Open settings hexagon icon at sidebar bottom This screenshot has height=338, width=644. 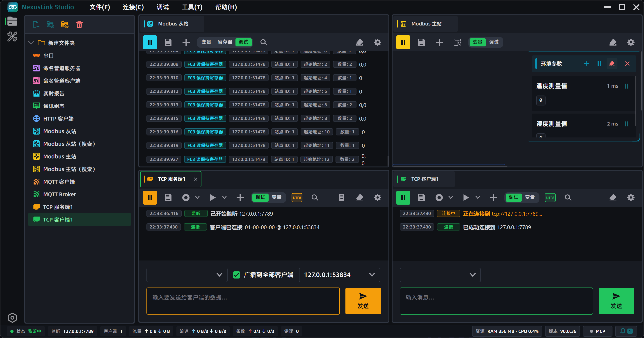(x=12, y=317)
